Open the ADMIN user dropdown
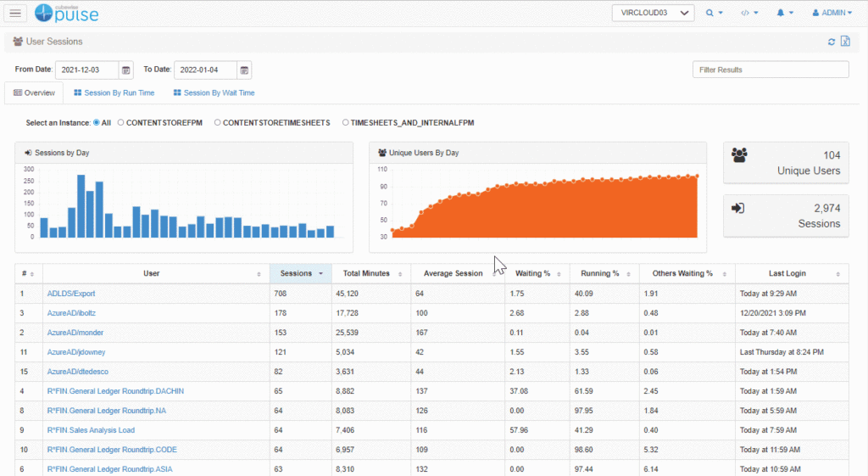Image resolution: width=868 pixels, height=476 pixels. (x=832, y=13)
